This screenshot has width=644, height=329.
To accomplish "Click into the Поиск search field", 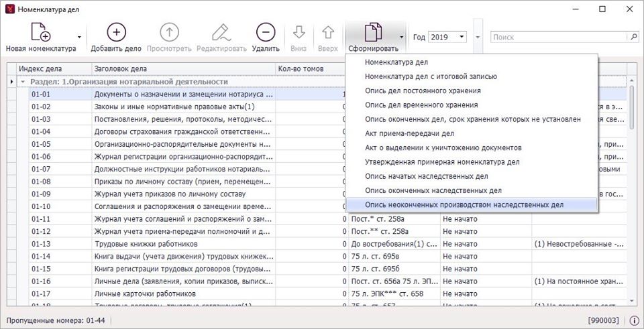I will (559, 37).
